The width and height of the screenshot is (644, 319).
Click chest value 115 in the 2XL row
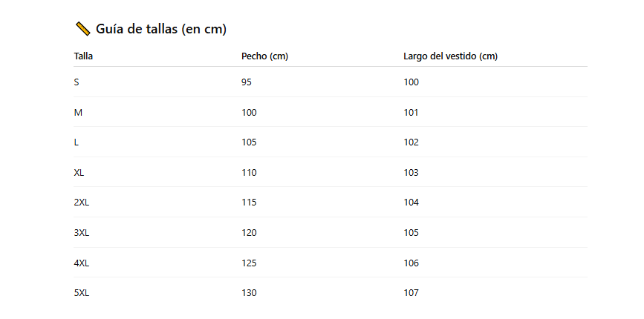[x=249, y=203]
